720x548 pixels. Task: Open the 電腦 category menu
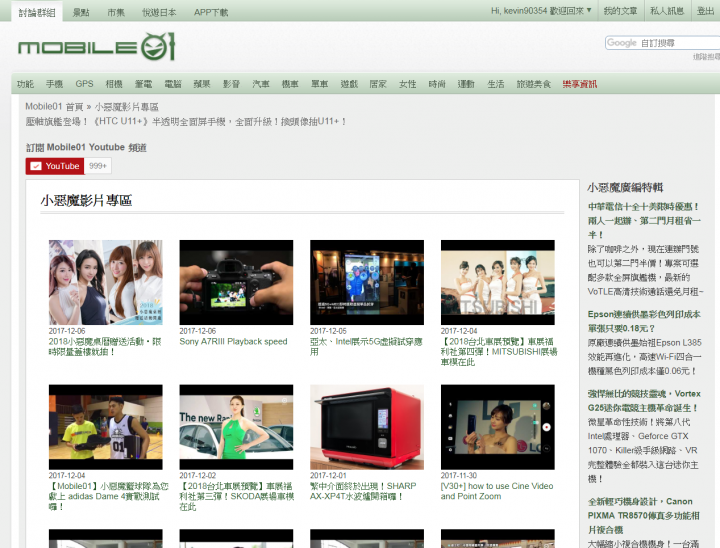[x=173, y=84]
